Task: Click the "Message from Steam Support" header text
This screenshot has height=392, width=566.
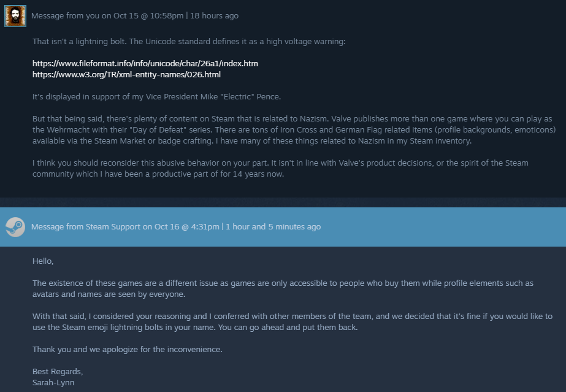Action: pos(86,227)
